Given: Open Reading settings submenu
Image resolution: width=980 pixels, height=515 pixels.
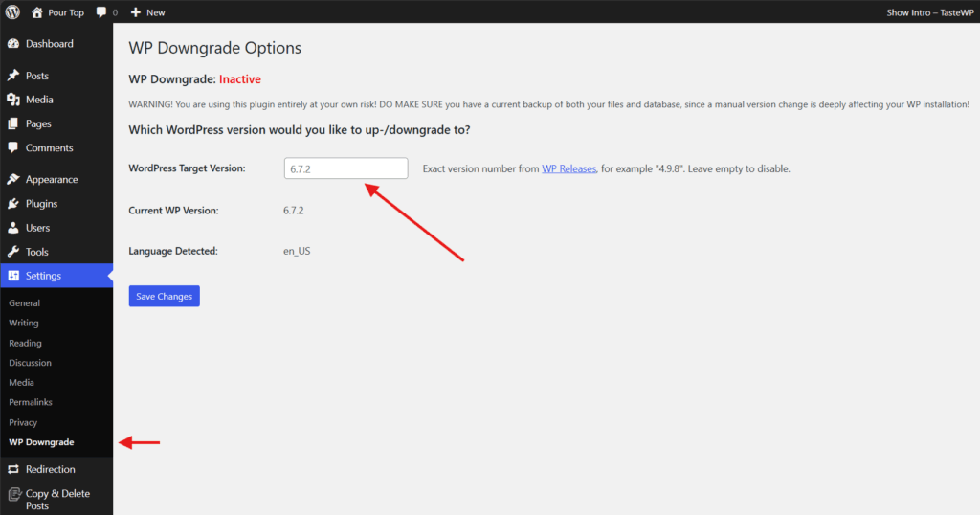Looking at the screenshot, I should (25, 343).
